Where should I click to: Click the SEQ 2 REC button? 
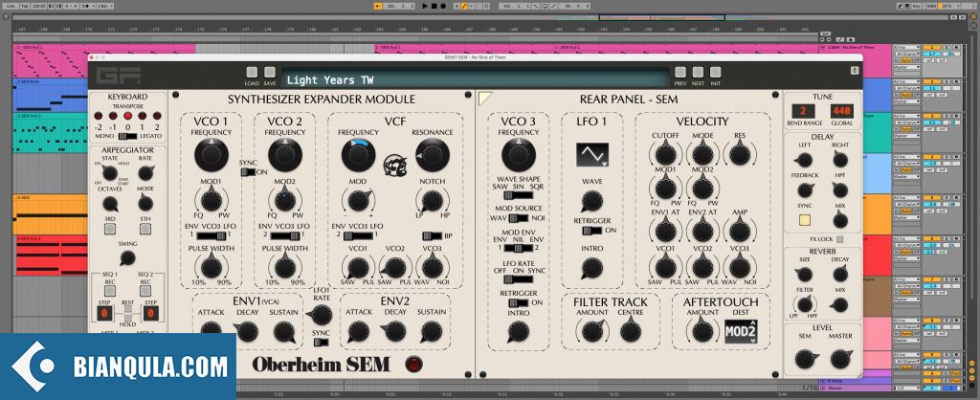coord(145,291)
